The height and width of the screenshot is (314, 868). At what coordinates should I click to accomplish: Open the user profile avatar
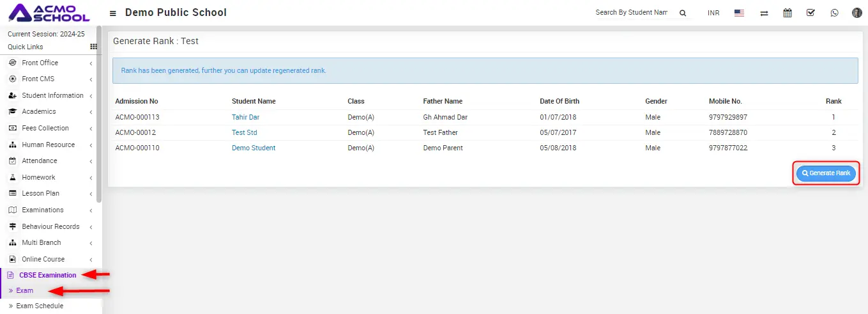click(857, 13)
